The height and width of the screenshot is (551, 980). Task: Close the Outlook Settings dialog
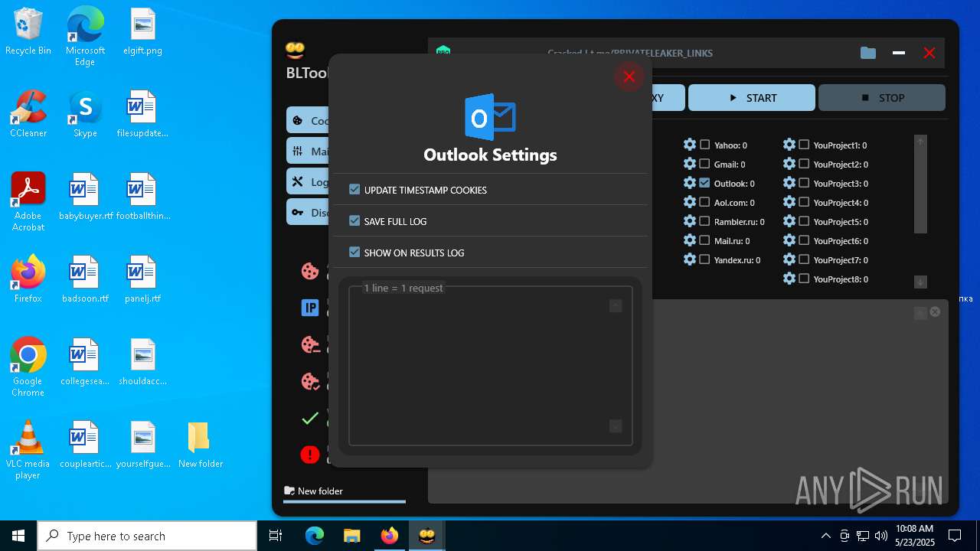click(x=629, y=77)
